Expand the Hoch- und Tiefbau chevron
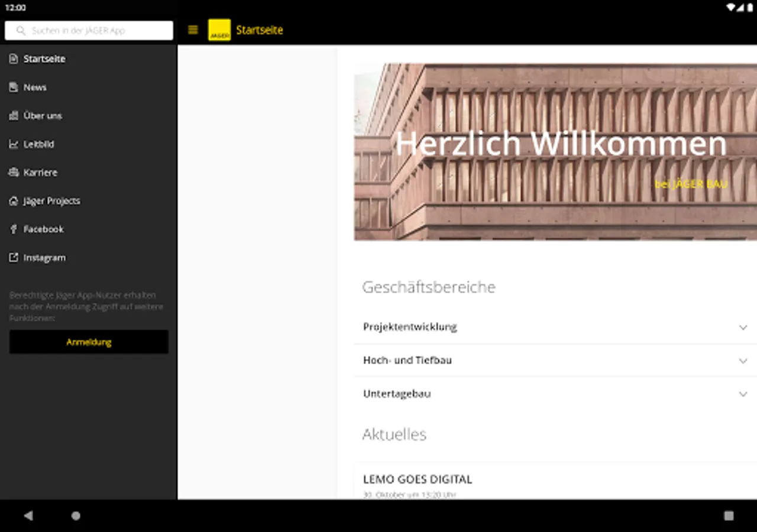757x532 pixels. click(743, 361)
